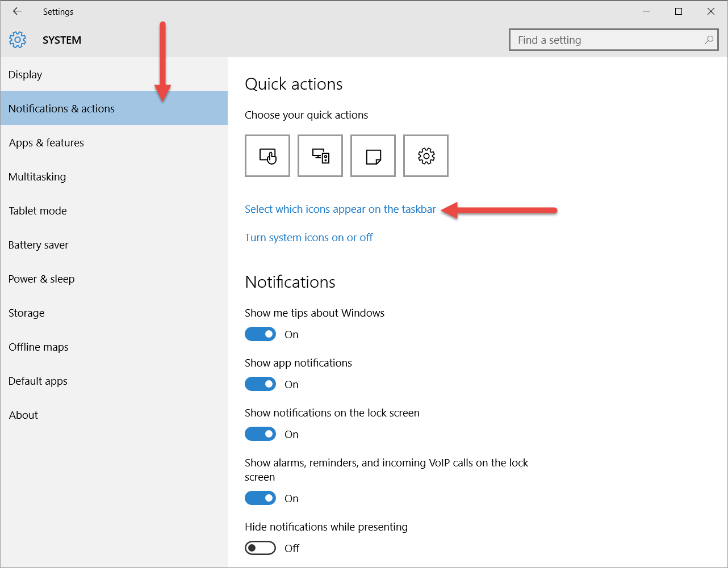This screenshot has width=728, height=568.
Task: Click the Note quick action tile
Action: (373, 155)
